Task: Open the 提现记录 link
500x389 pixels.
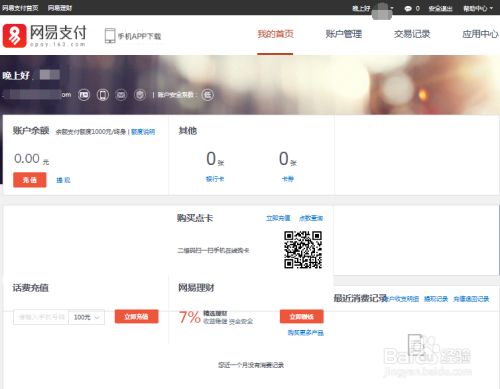Action: click(x=436, y=299)
